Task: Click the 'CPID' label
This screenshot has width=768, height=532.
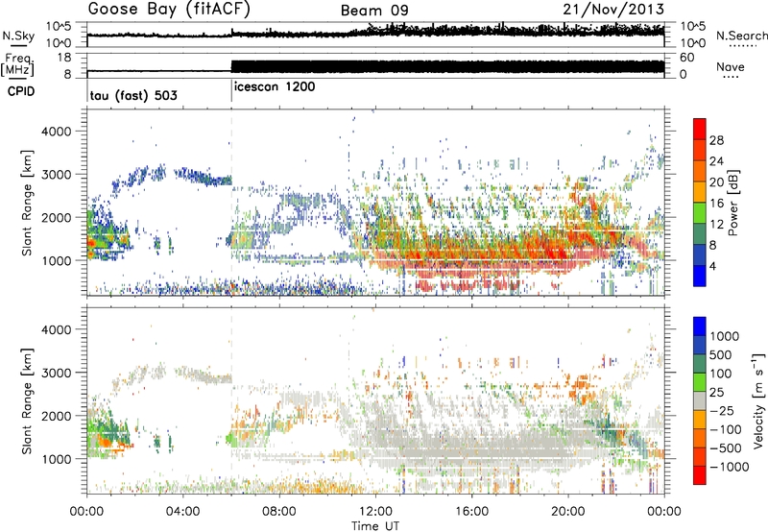Action: [x=21, y=91]
